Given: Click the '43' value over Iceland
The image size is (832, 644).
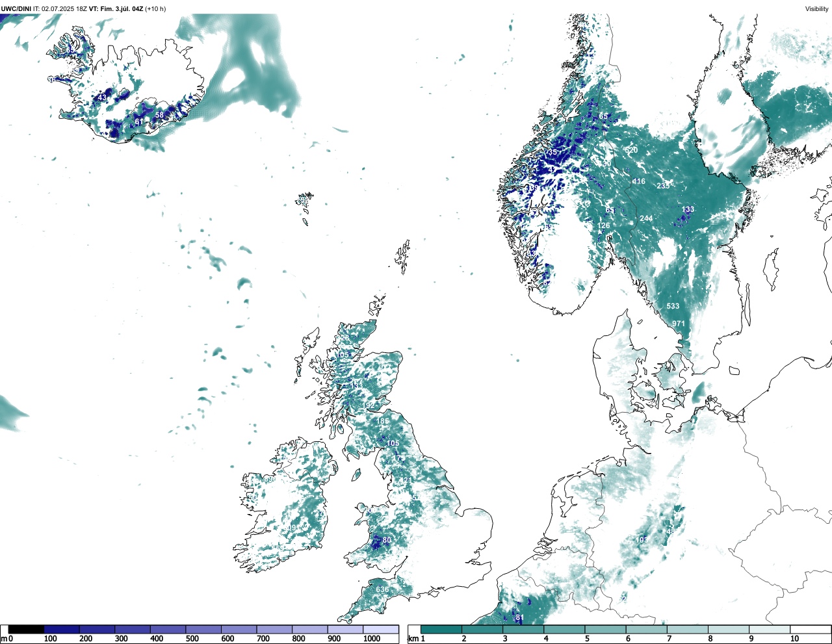Looking at the screenshot, I should (102, 97).
